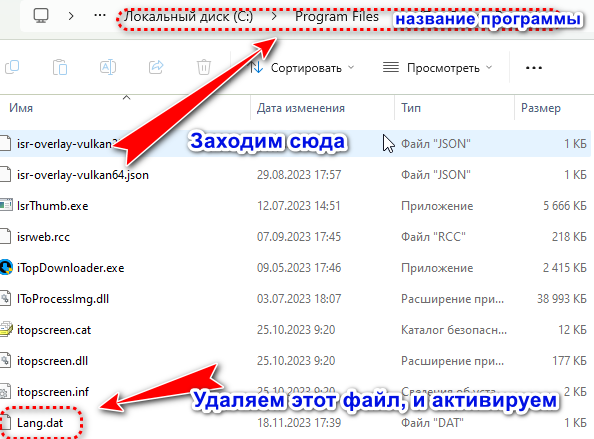Expand the chevron next to This PC icon
The width and height of the screenshot is (594, 439).
coord(71,16)
